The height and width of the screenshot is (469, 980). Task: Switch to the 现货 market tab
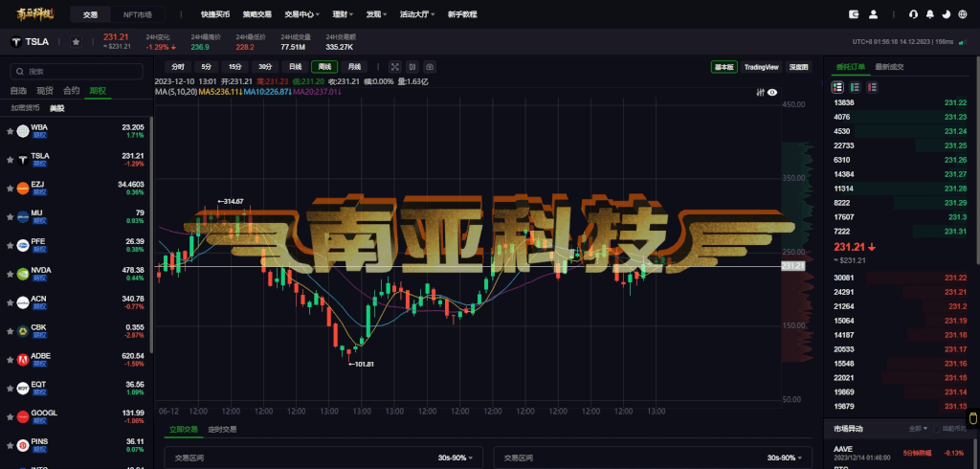pyautogui.click(x=45, y=91)
